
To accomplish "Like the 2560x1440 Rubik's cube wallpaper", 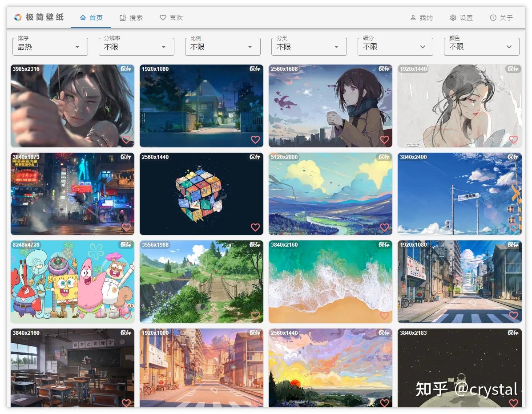I will 255,227.
